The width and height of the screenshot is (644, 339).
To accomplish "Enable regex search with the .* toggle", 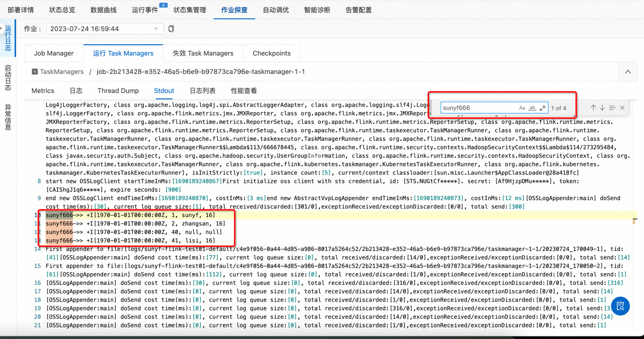I will 542,108.
